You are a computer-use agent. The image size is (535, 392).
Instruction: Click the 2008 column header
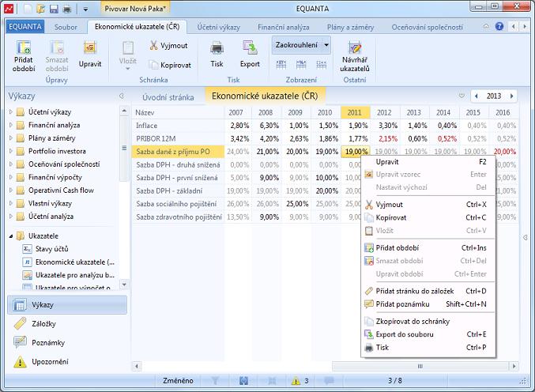(x=266, y=112)
